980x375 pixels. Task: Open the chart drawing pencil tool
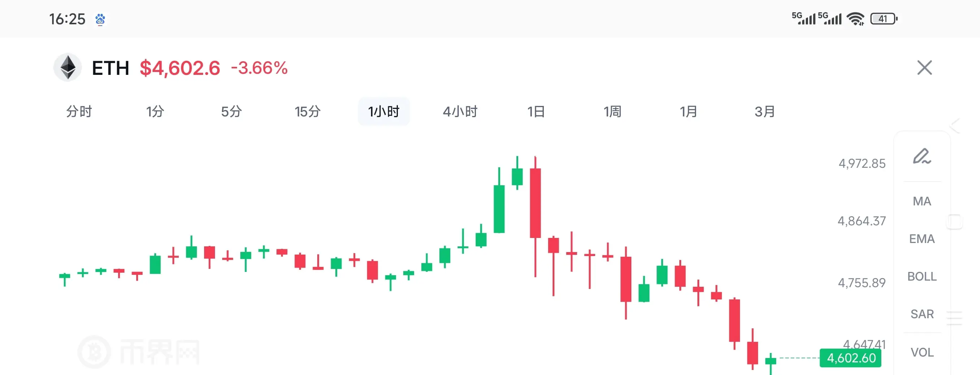tap(922, 156)
